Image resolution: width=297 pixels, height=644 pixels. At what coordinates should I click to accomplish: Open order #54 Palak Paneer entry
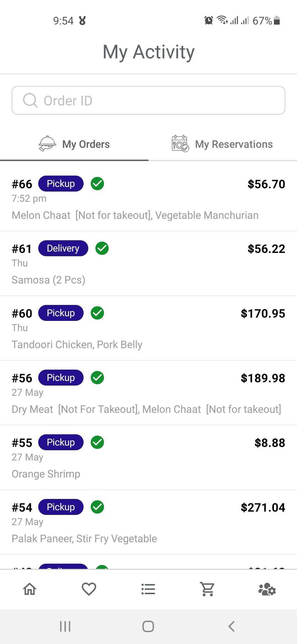[148, 522]
